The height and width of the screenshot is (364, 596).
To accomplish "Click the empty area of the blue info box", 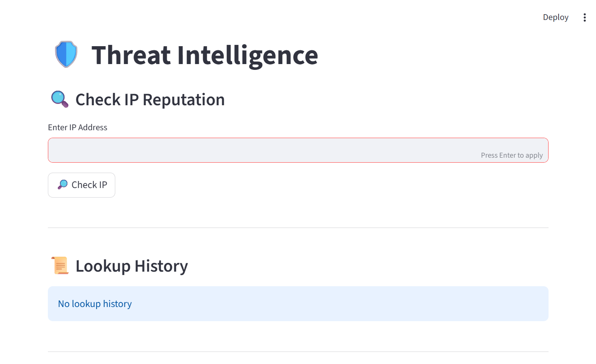I will pos(333,304).
